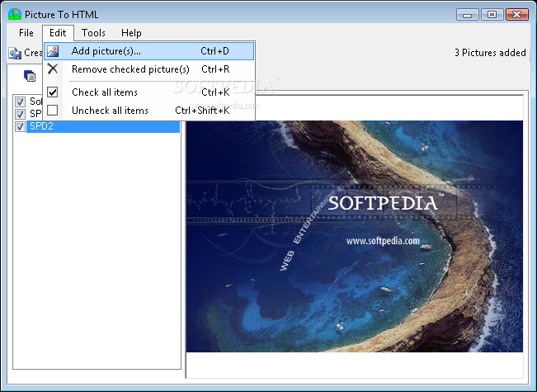
Task: Uncheck the SPD2 checkbox
Action: [x=20, y=126]
